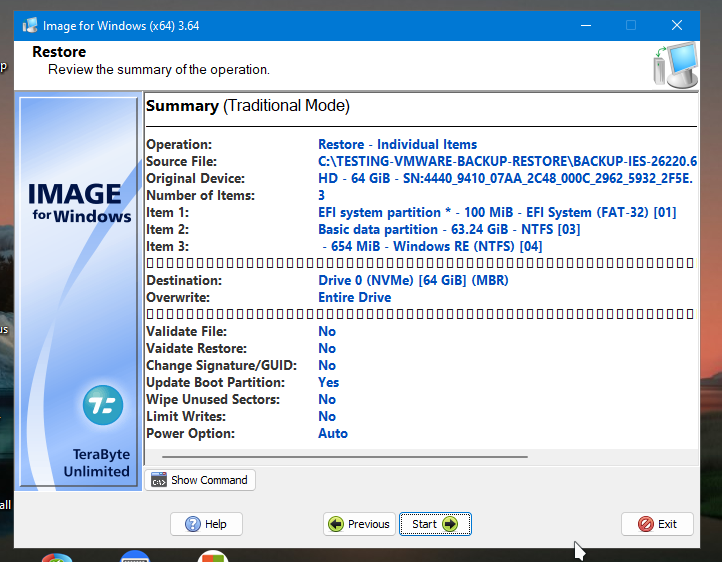Click the Number of Items value 3
Screen dimensions: 722x562
point(321,196)
